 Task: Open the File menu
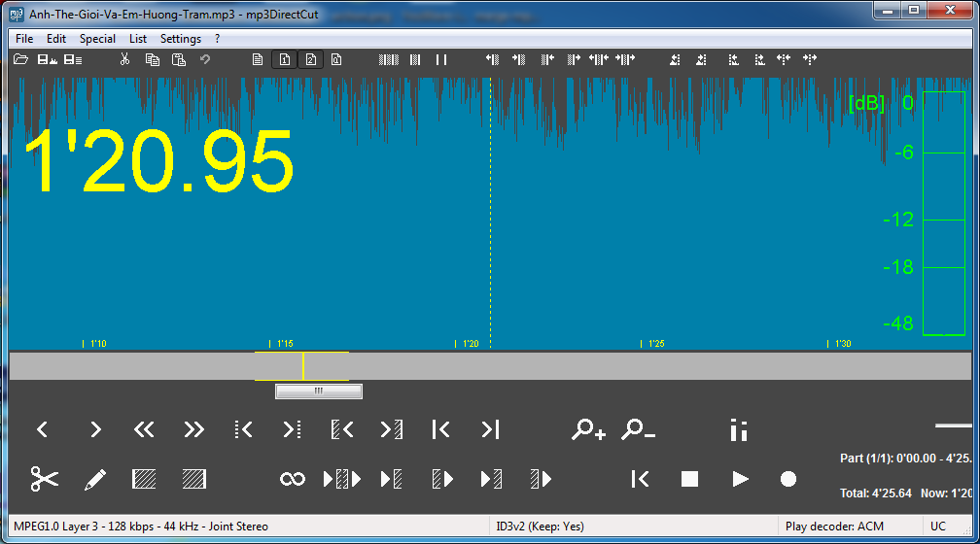coord(24,39)
